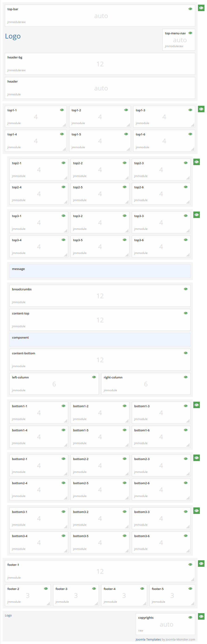Click the green eye button beside the bottom1 row
This screenshot has height=644, width=207.
pyautogui.click(x=197, y=405)
